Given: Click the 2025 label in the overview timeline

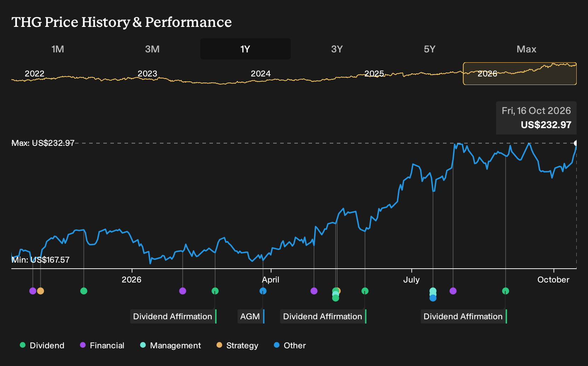Looking at the screenshot, I should pyautogui.click(x=374, y=74).
